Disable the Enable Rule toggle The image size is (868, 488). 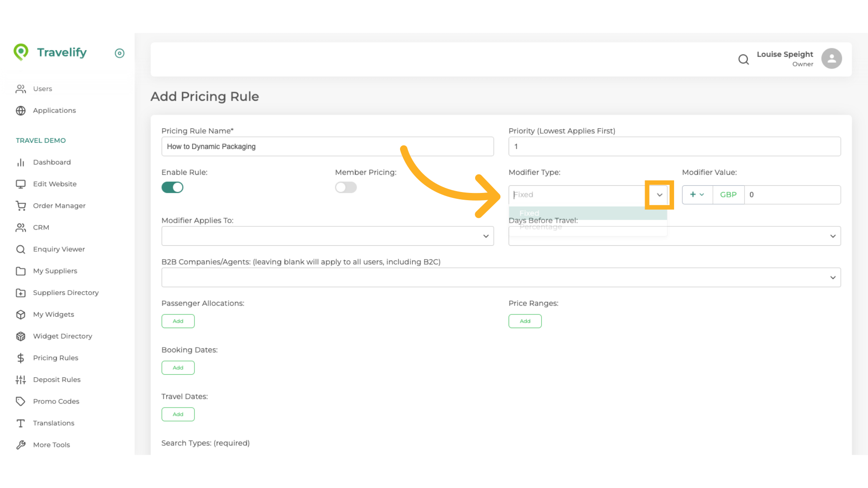pyautogui.click(x=172, y=187)
